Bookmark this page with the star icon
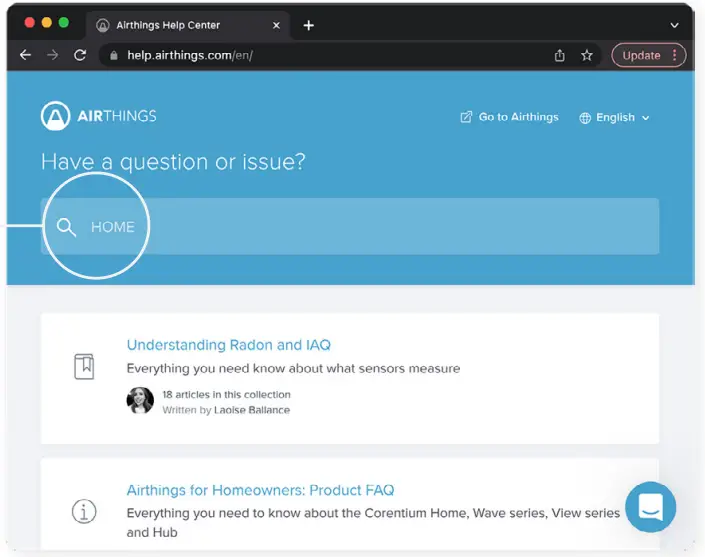This screenshot has width=705, height=557. coord(587,55)
